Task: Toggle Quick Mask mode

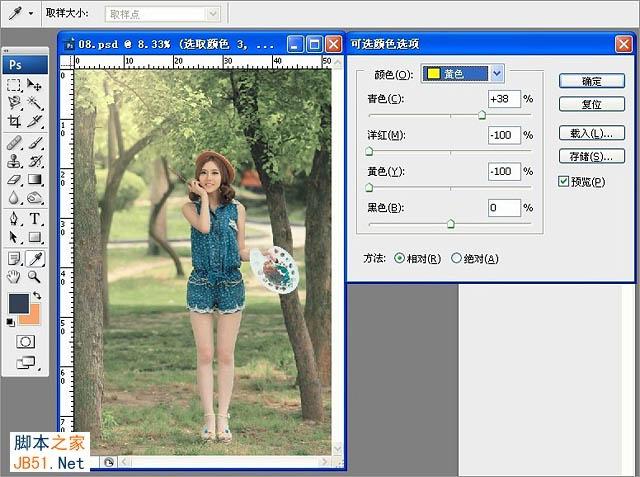Action: click(25, 342)
